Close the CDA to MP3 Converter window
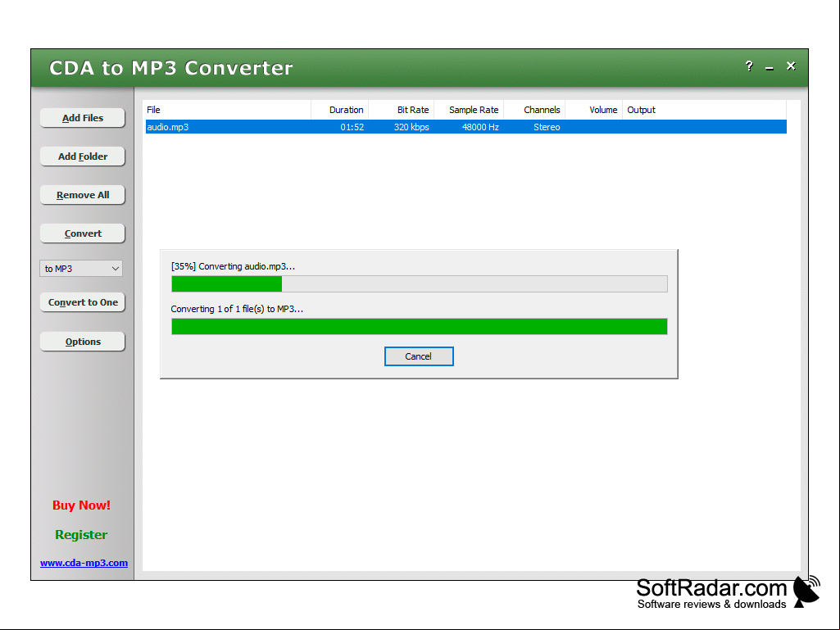The width and height of the screenshot is (840, 630). coord(791,66)
